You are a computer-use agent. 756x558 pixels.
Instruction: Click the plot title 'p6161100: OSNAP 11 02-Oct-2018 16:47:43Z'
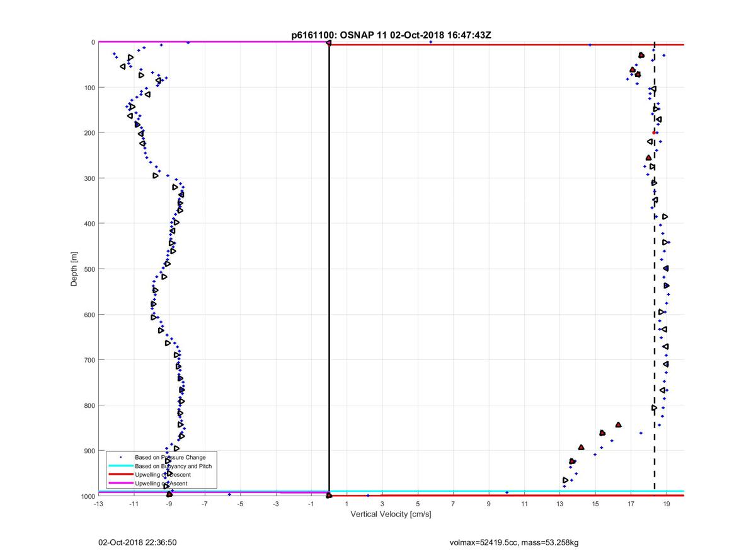tap(391, 35)
